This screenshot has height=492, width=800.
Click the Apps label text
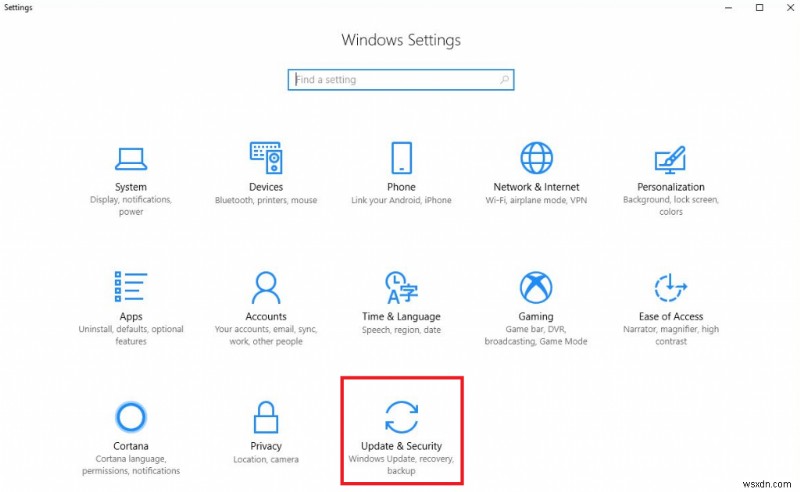pyautogui.click(x=131, y=316)
